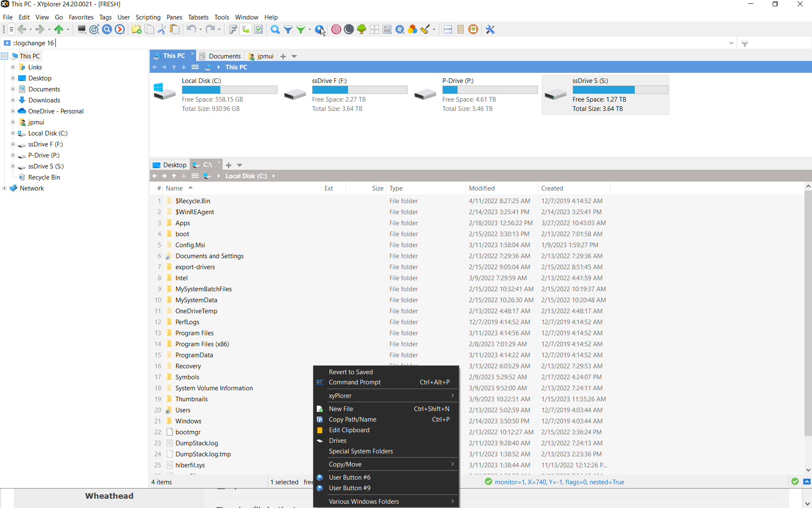Image resolution: width=812 pixels, height=508 pixels.
Task: Add a new tab in the top pane
Action: [283, 56]
